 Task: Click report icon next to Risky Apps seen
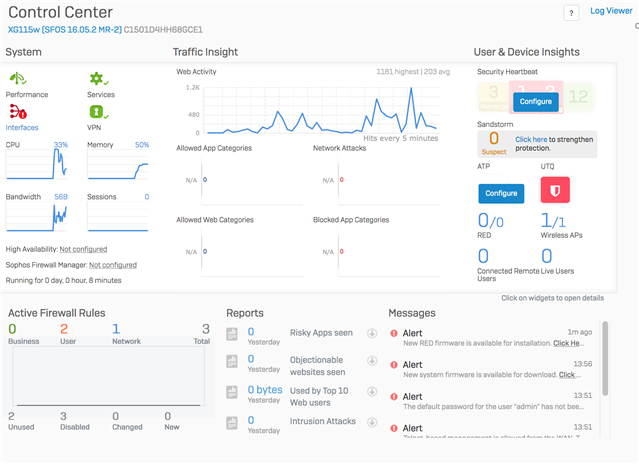[x=232, y=334]
